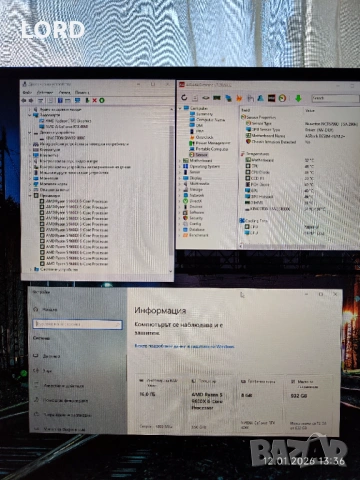Collapse the disk drives node in Device Manager

tap(30, 132)
